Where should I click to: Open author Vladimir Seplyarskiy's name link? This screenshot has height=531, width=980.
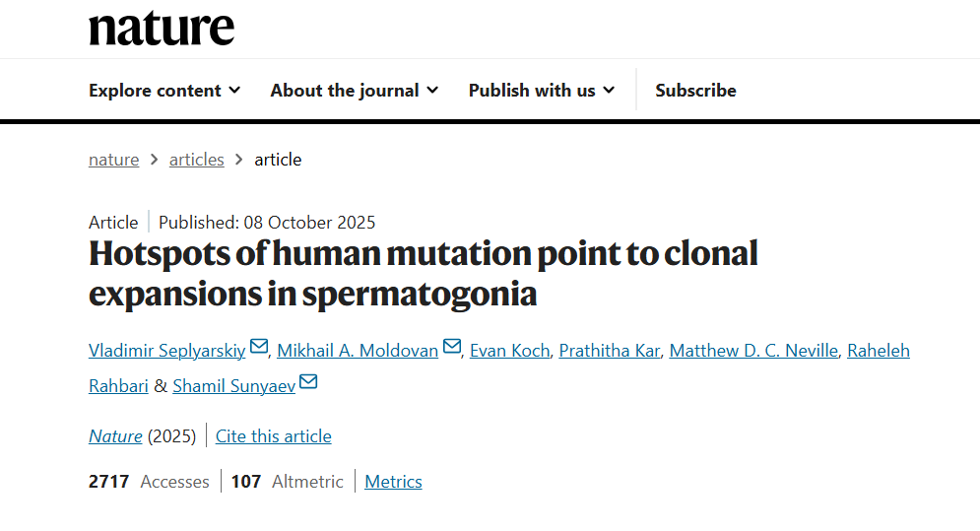(167, 351)
